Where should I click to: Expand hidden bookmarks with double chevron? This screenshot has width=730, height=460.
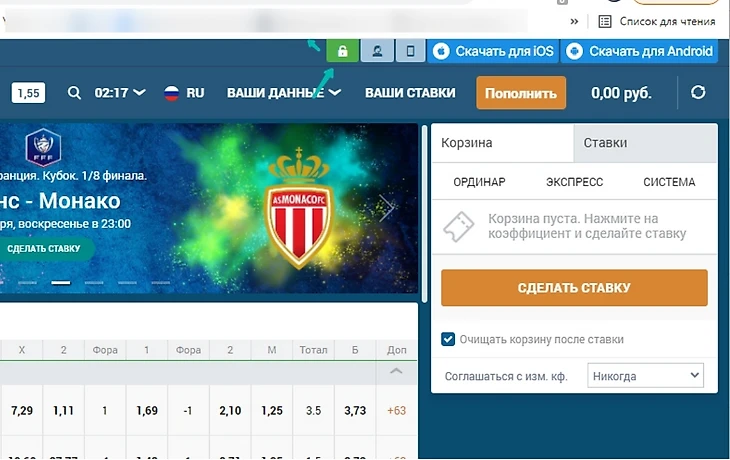pyautogui.click(x=575, y=21)
